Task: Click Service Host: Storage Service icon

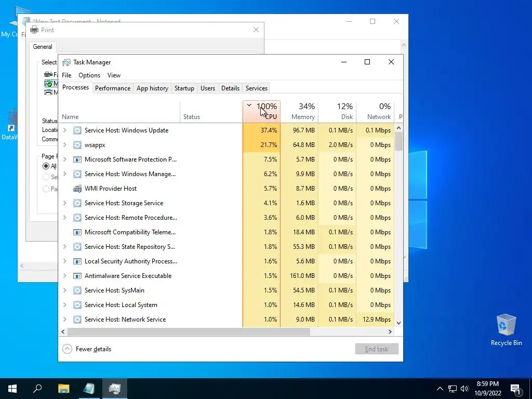Action: tap(77, 203)
